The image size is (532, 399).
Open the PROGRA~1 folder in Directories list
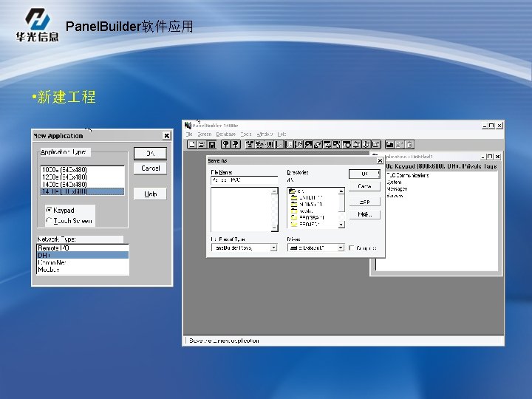pyautogui.click(x=307, y=217)
